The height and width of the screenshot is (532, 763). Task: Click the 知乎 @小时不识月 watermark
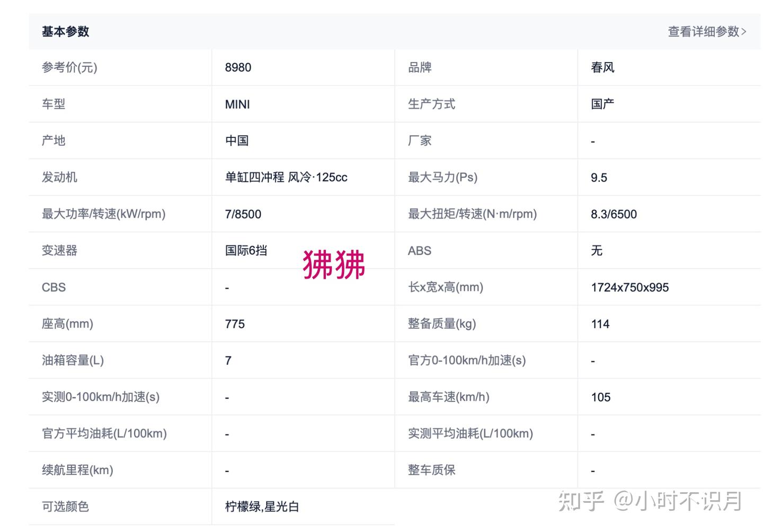pos(650,501)
